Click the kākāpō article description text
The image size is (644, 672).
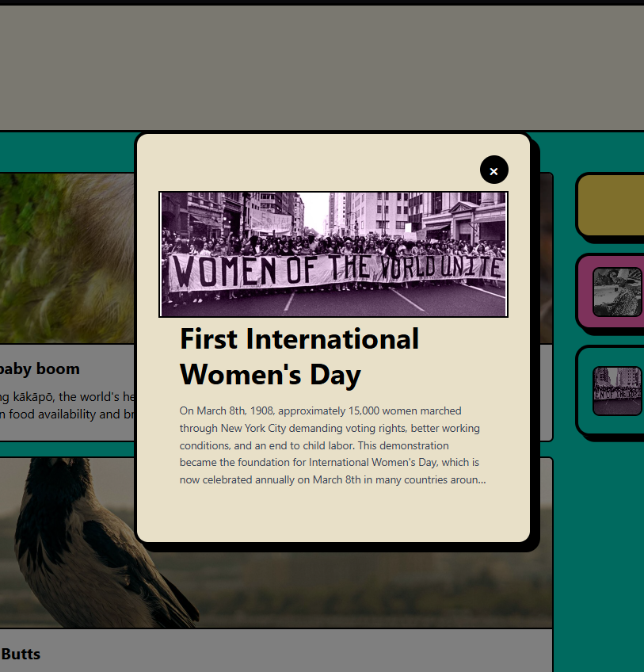click(67, 406)
